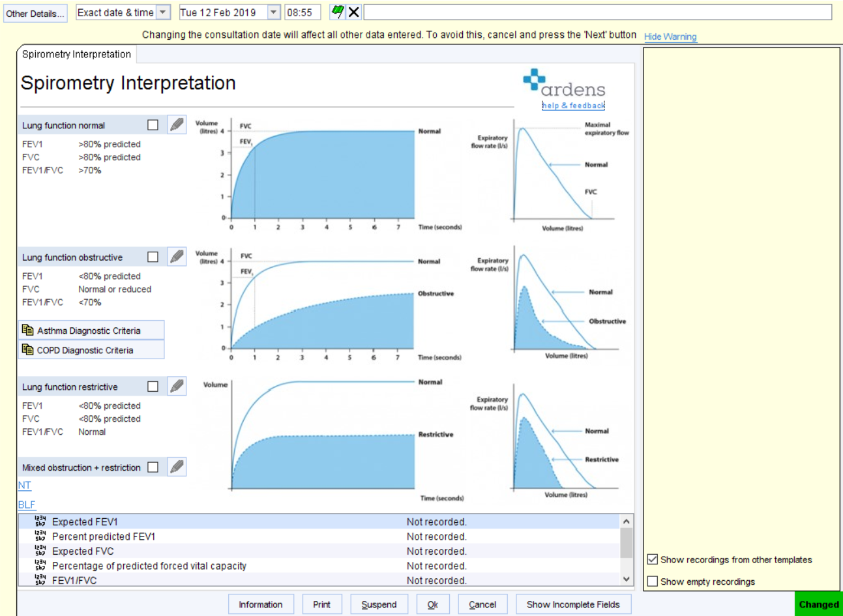The height and width of the screenshot is (616, 843).
Task: Click the numeric recording icon beside Expected FEV1
Action: click(39, 521)
